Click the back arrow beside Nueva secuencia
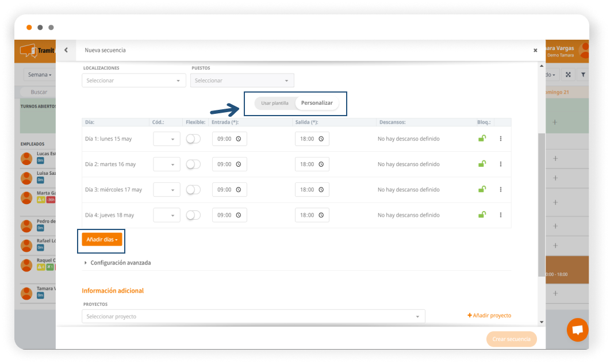610x364 pixels. [x=66, y=50]
